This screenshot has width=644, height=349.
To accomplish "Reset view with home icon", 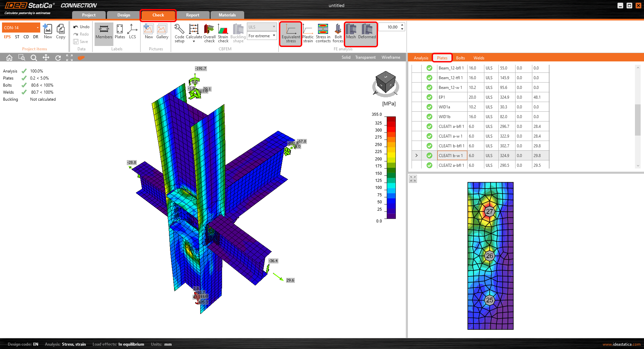I will point(9,58).
